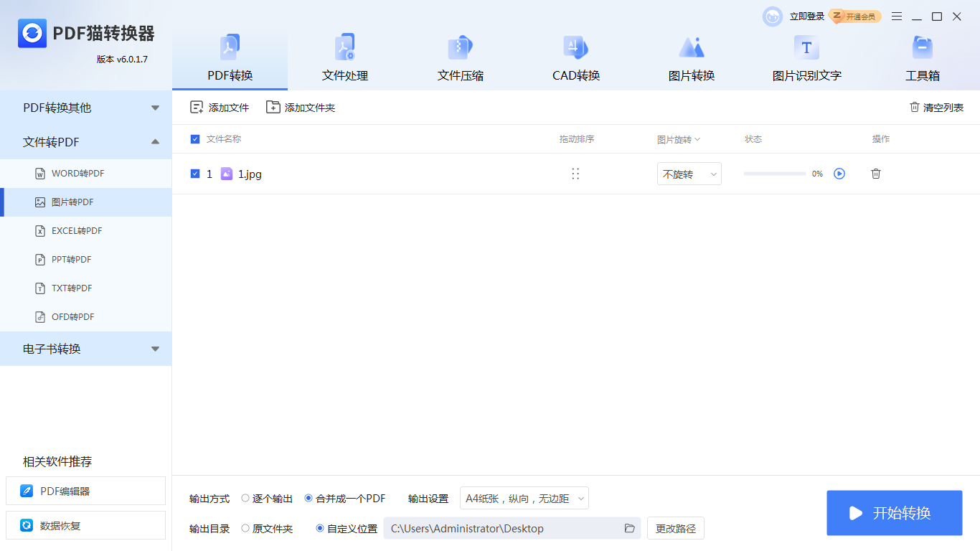Click the 拖动排序 column header
The height and width of the screenshot is (551, 980).
tap(577, 139)
